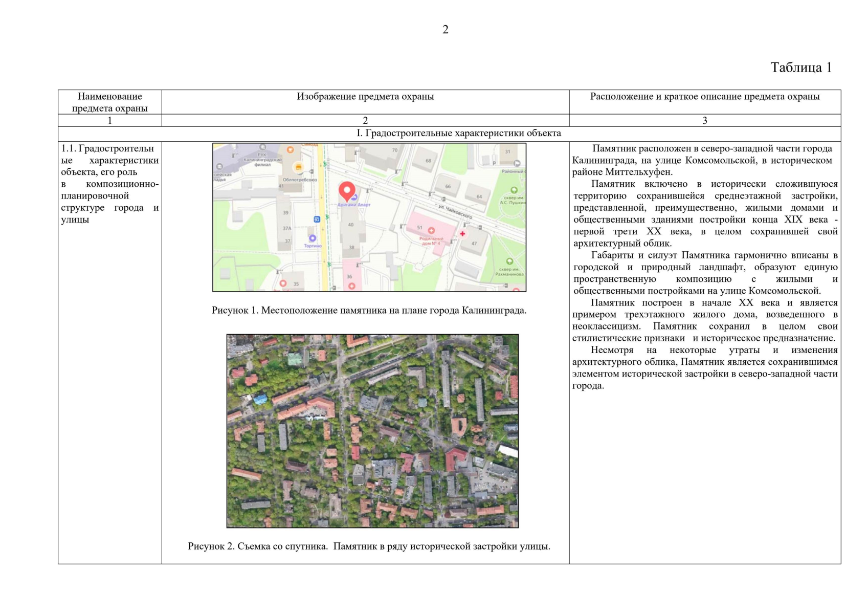Click the header 'Изображение предмета охраны'
The image size is (868, 614).
(365, 97)
